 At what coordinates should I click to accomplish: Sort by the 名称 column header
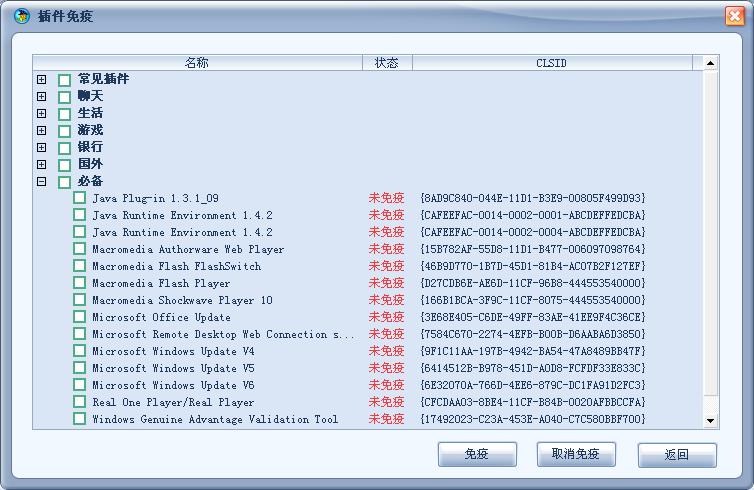coord(197,63)
